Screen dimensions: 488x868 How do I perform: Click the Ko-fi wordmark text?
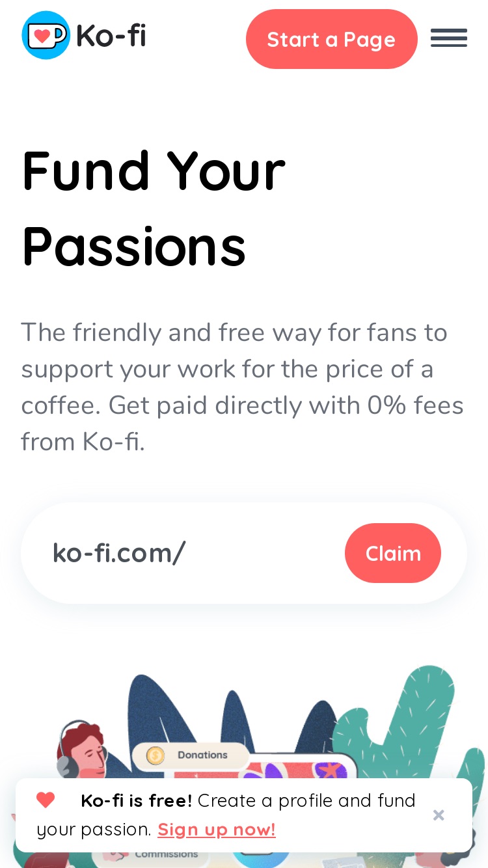click(111, 36)
